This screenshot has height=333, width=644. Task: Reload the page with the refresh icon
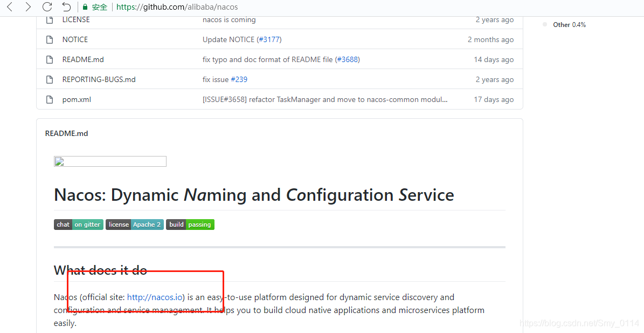pos(47,6)
